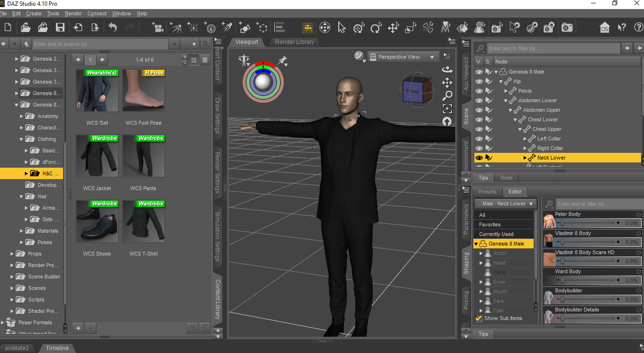This screenshot has width=644, height=353.
Task: Open the Male : Neck Lower node dropdown
Action: pyautogui.click(x=505, y=203)
